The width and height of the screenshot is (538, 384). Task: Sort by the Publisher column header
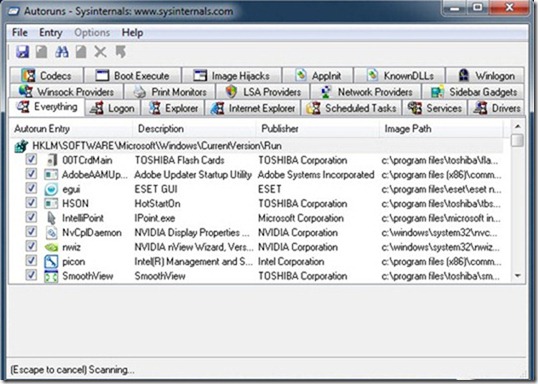click(x=318, y=129)
